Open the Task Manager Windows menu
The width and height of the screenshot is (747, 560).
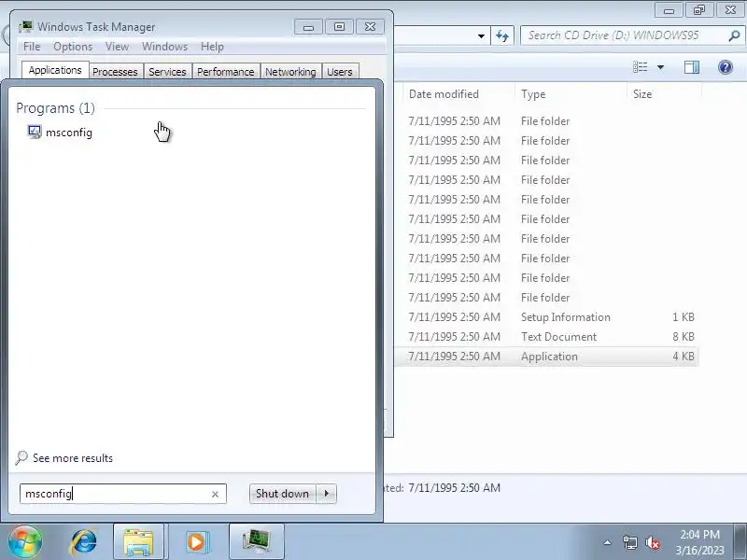pyautogui.click(x=165, y=47)
